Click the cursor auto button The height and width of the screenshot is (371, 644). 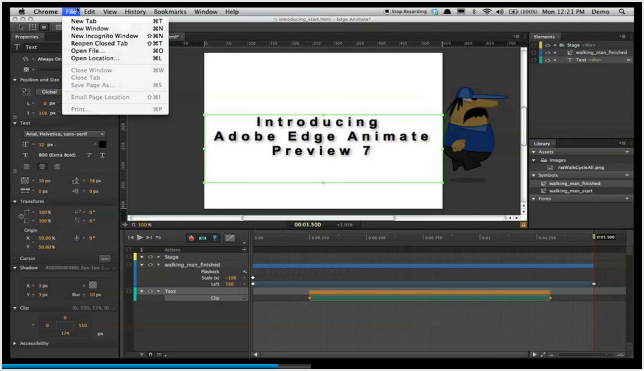[x=105, y=258]
